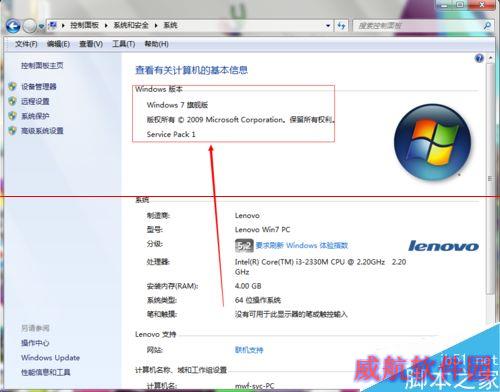Open Windows Update in the sidebar
Screen dimensions: 500x392
pos(50,358)
